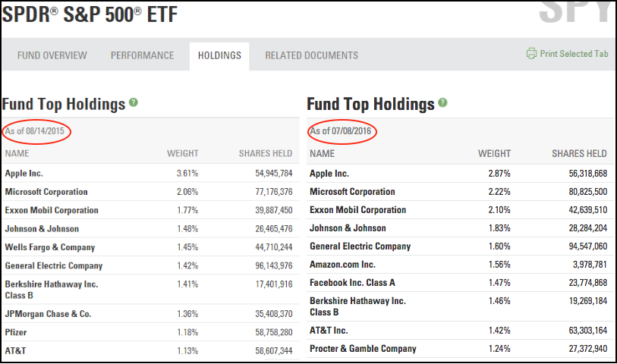This screenshot has height=364, width=617.
Task: Click help icon beside right Fund Top Holdings
Action: (x=442, y=103)
